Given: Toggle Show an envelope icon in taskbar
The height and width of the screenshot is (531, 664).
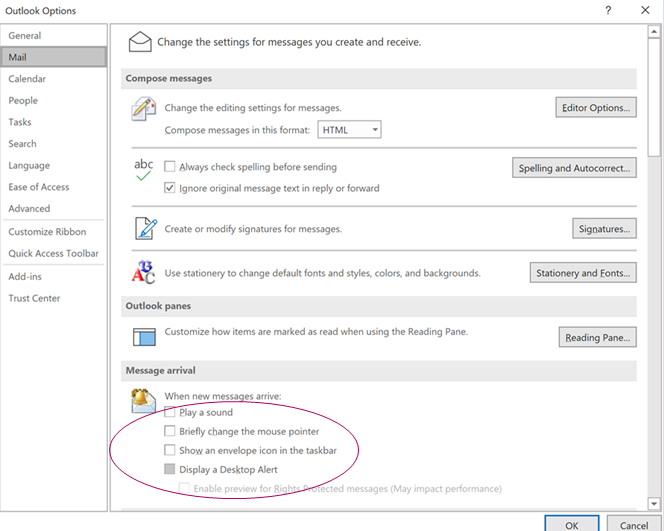Looking at the screenshot, I should (x=170, y=451).
